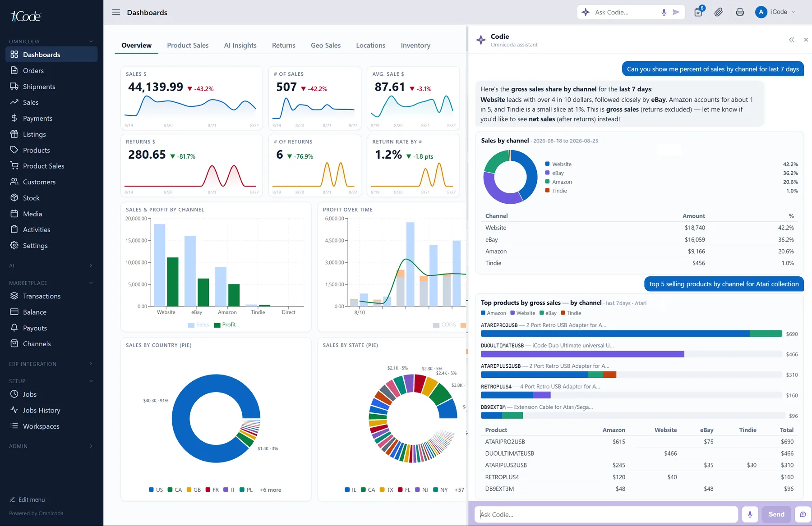Toggle NY in Sales by State legend
The height and width of the screenshot is (526, 812).
(441, 490)
